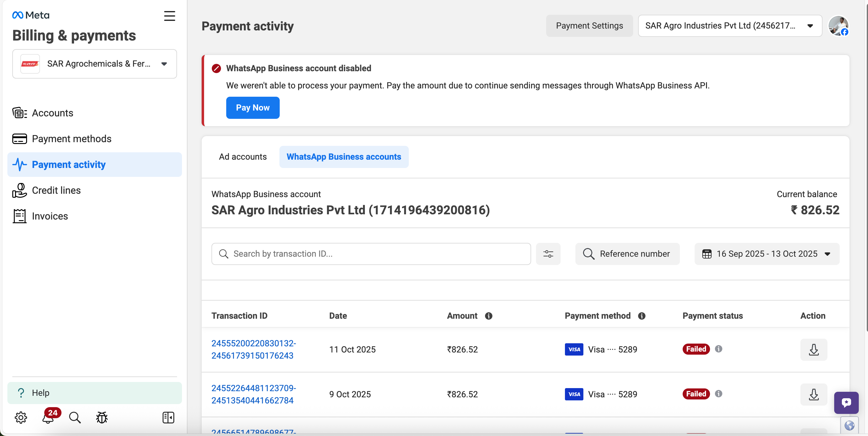Download receipt for 11 Oct 2025 transaction

click(813, 349)
